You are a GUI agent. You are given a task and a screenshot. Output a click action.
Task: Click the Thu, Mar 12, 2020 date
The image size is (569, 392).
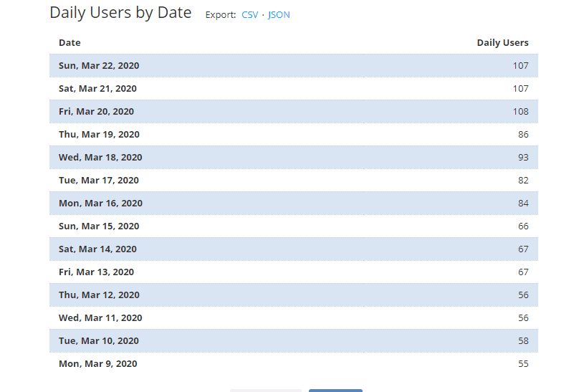(99, 295)
